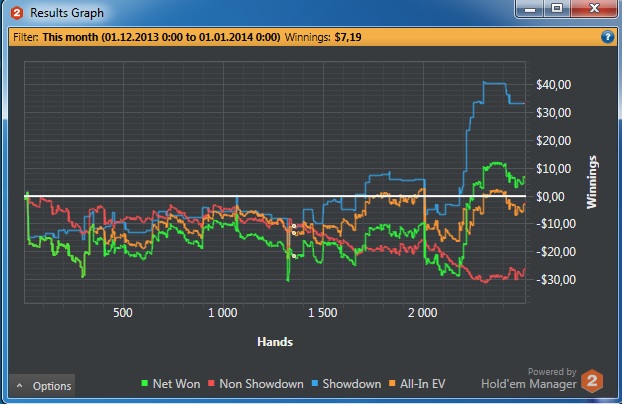
Task: Click the $20,00 axis label
Action: point(553,140)
